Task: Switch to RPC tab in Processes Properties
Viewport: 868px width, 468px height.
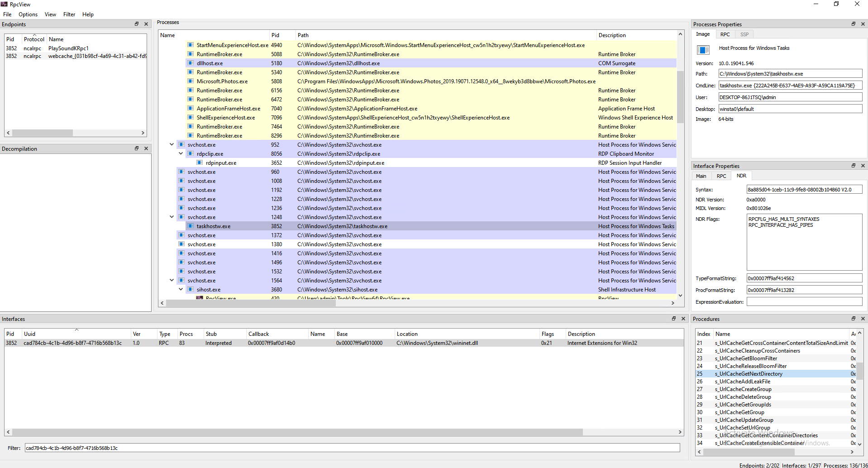Action: coord(725,34)
